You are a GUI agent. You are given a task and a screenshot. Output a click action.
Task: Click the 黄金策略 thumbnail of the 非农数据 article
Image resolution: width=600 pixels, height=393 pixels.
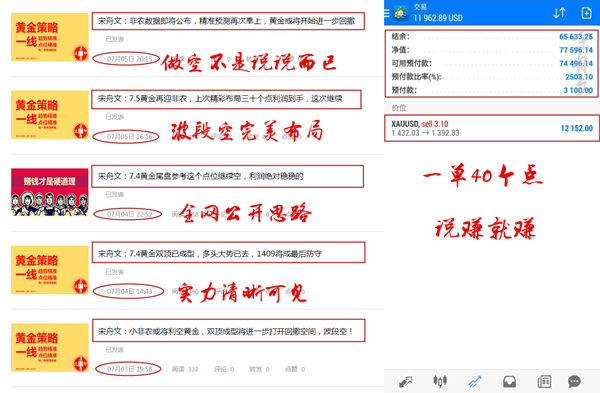point(50,37)
